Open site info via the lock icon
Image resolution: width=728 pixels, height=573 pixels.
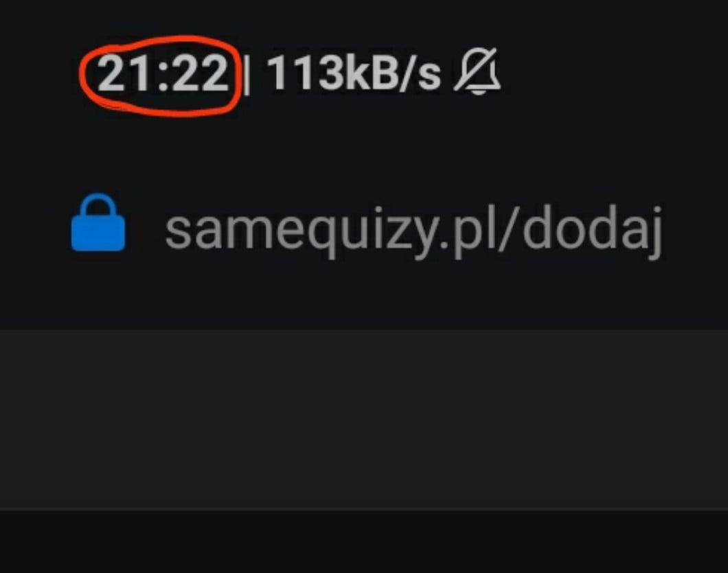[98, 222]
